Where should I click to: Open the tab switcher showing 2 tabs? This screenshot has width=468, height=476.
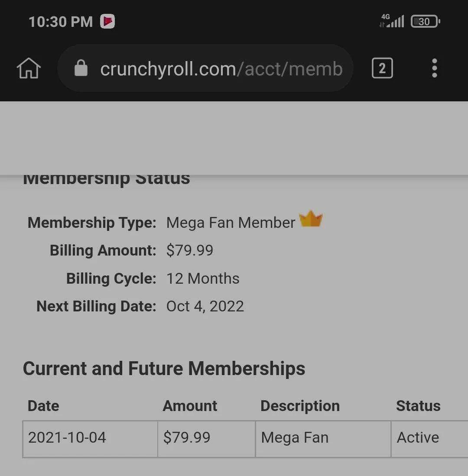pos(382,68)
